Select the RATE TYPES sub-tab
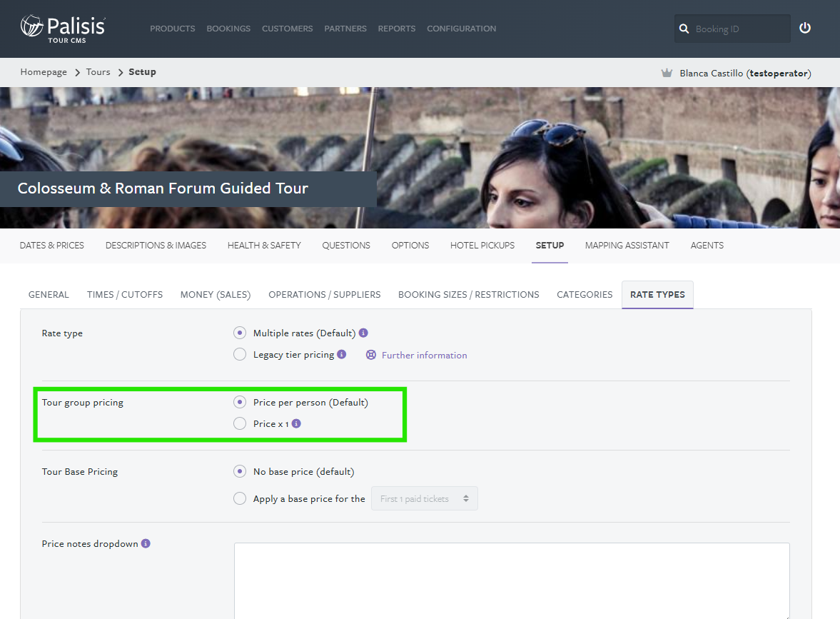840x619 pixels. [x=657, y=295]
